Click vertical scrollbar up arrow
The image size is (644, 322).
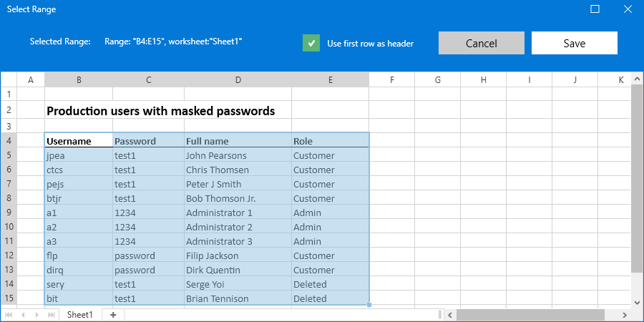[x=638, y=78]
